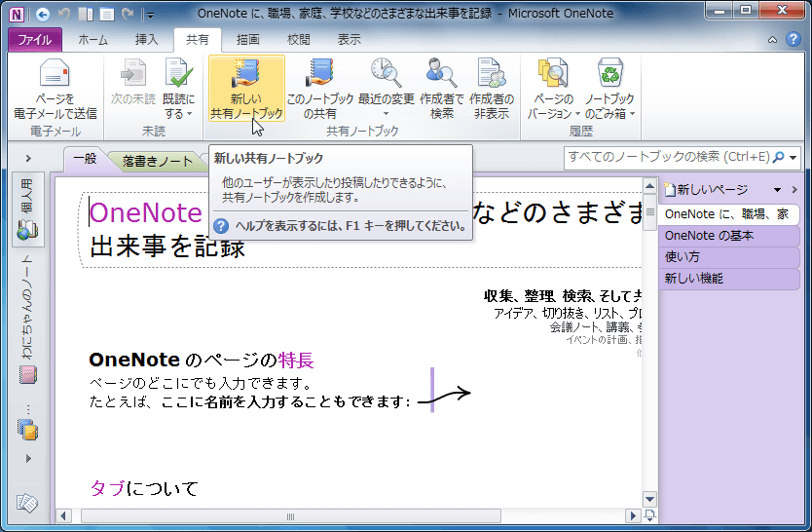Switch to 描画 ribbon tab
Screen dimensions: 812x532
pyautogui.click(x=248, y=40)
